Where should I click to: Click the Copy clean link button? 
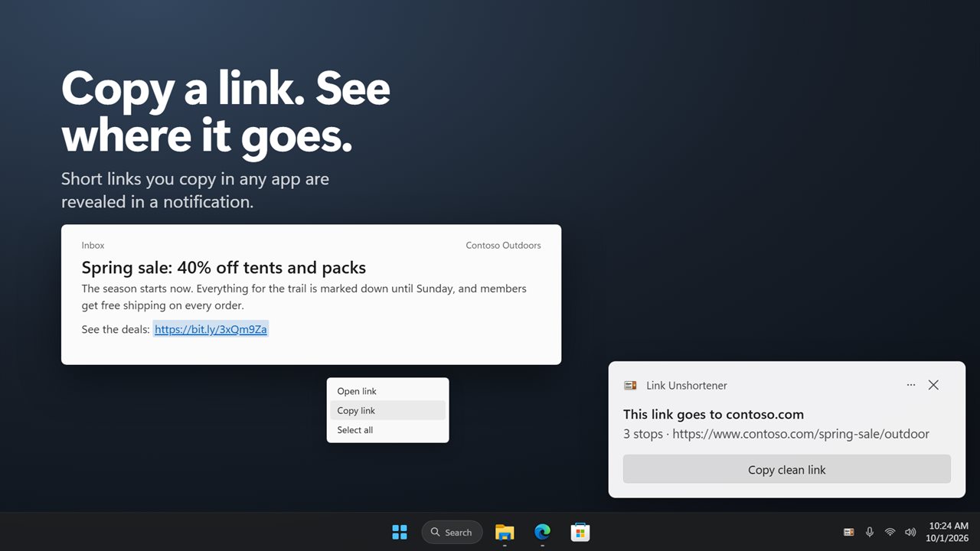click(787, 470)
